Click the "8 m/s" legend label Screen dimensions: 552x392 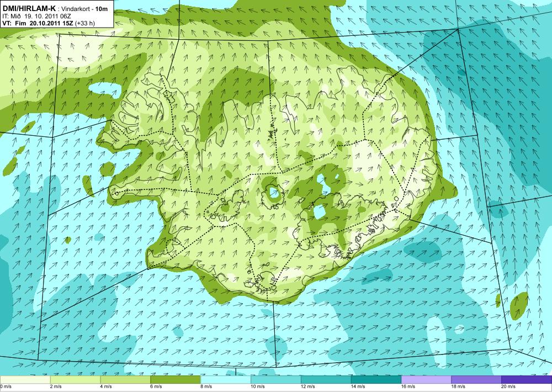tap(206, 386)
